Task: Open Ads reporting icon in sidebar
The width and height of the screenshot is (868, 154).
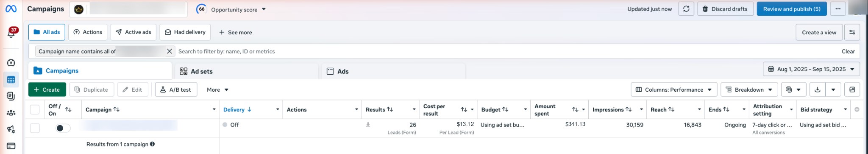Action: (11, 96)
